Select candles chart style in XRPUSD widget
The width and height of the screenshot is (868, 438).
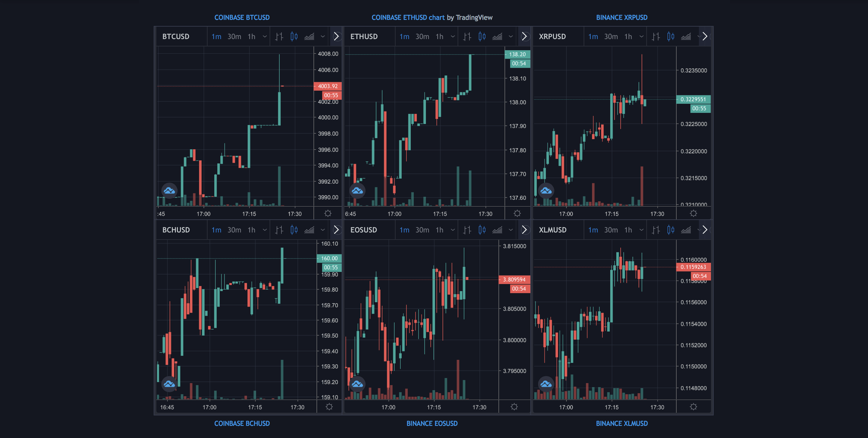click(x=671, y=36)
